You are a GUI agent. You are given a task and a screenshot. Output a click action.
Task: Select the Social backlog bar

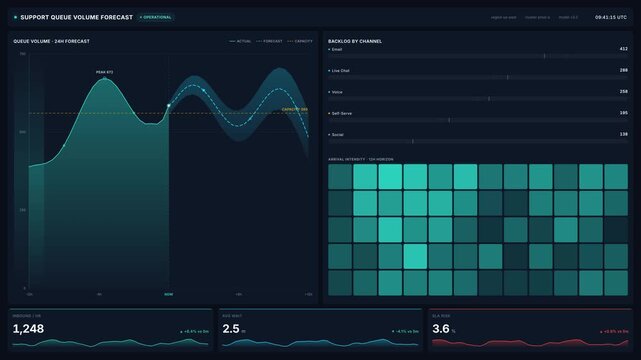(477, 141)
